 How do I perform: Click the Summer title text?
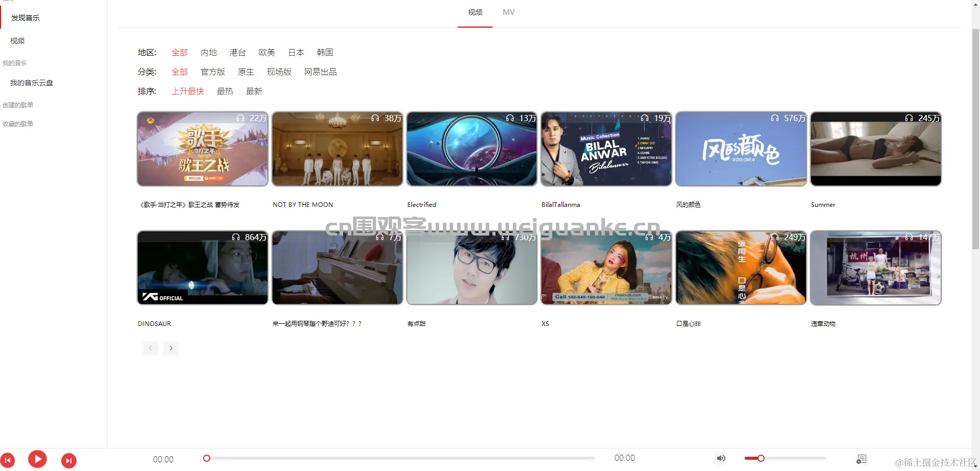click(x=823, y=205)
